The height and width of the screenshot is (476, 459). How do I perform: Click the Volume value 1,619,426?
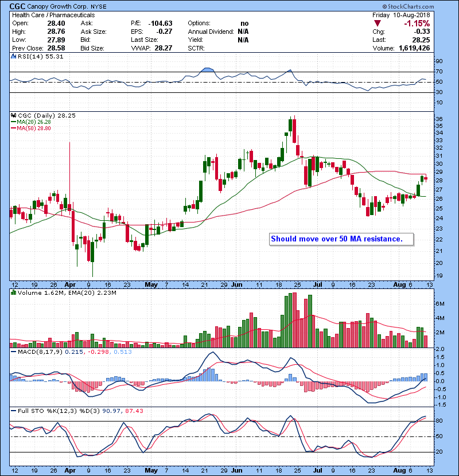(414, 48)
